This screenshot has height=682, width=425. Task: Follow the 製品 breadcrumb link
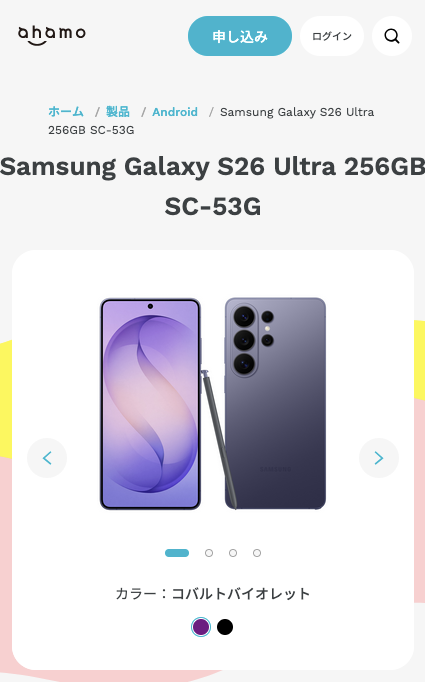coord(118,112)
